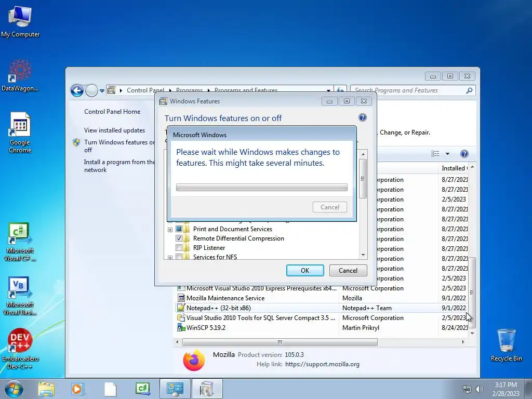Switch to Control Panel taskbar button
532x399 pixels.
point(175,389)
